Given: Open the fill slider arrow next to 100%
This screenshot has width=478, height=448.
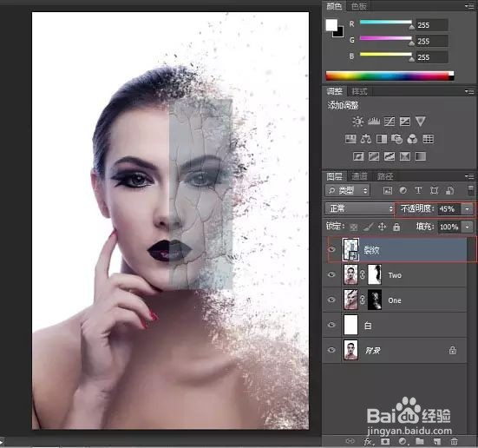Looking at the screenshot, I should pos(468,227).
